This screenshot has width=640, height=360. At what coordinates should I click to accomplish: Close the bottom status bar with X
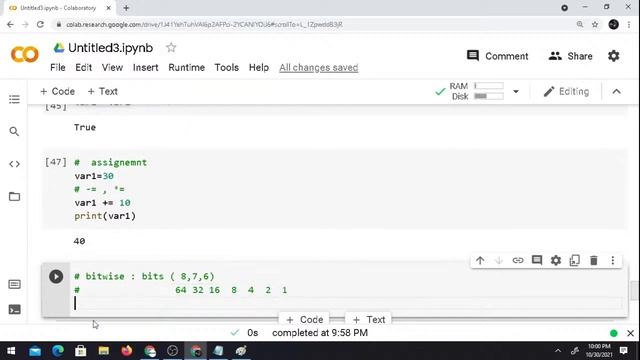(630, 333)
